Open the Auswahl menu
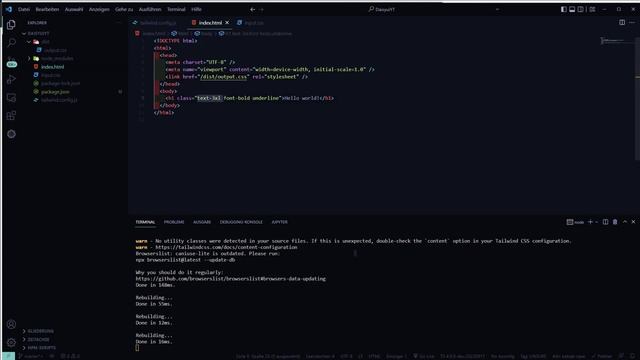The image size is (640, 360). coord(74,9)
